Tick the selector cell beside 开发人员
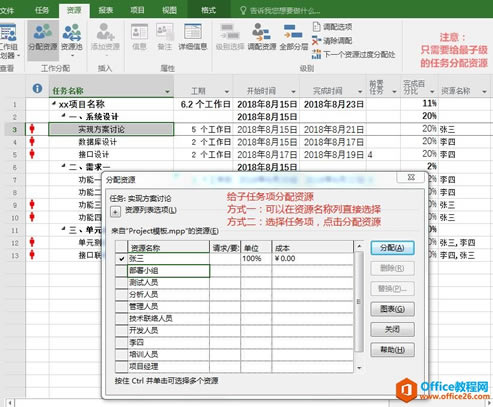This screenshot has height=407, width=493. [x=122, y=331]
